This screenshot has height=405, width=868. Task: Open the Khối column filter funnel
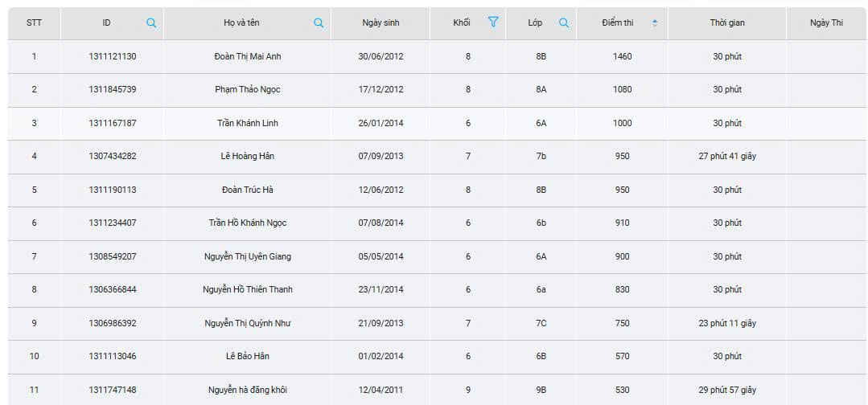coord(493,22)
